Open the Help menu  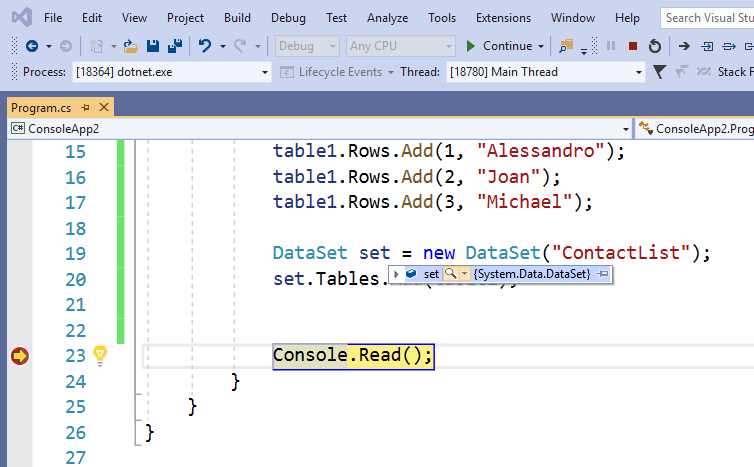pos(627,18)
